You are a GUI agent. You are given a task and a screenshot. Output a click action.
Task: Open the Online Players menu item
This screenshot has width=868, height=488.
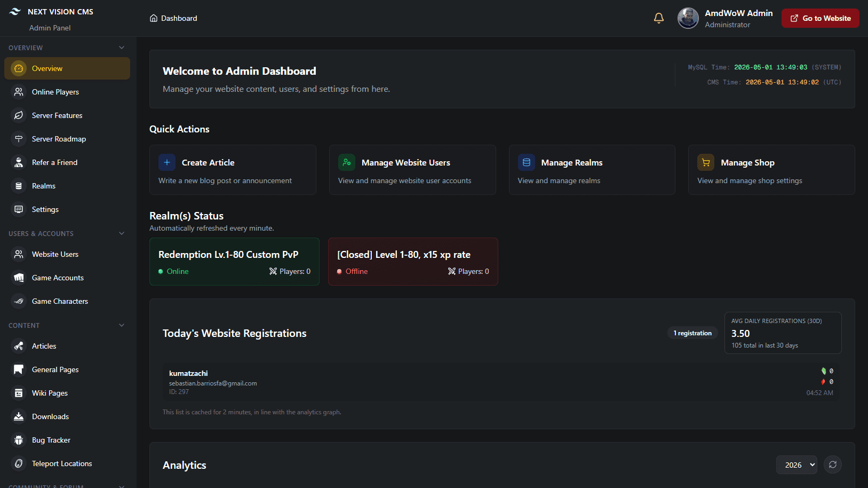click(x=67, y=92)
